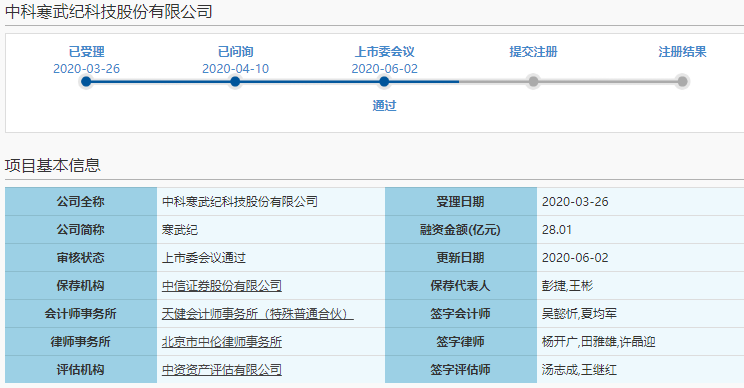Click the 签字律师 header cell
Screen dimensions: 744x388
click(x=461, y=342)
